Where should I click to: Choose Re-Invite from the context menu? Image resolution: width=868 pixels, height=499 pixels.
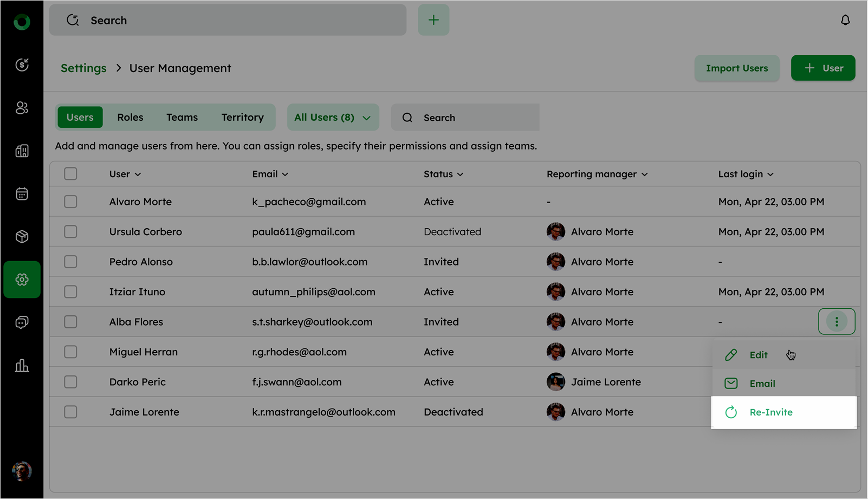770,412
